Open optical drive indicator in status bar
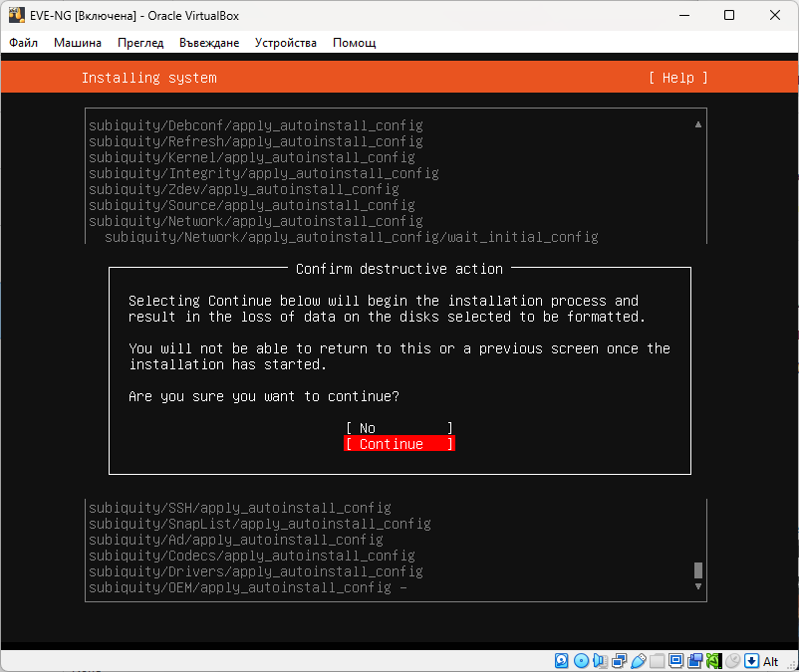This screenshot has height=672, width=799. click(x=581, y=661)
